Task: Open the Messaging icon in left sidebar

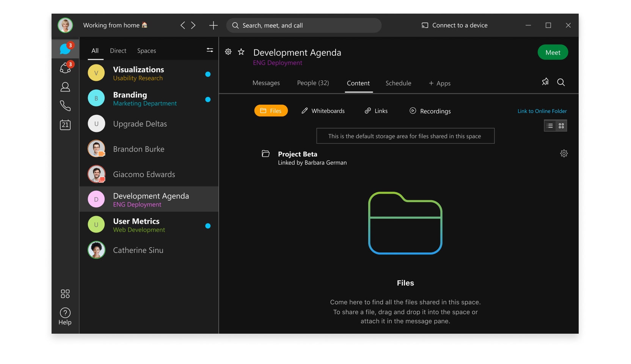Action: 65,49
